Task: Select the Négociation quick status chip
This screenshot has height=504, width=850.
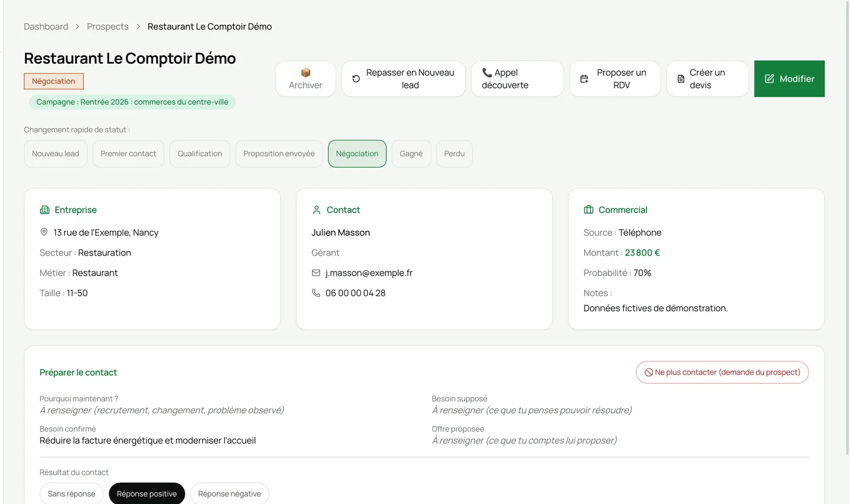Action: (x=357, y=154)
